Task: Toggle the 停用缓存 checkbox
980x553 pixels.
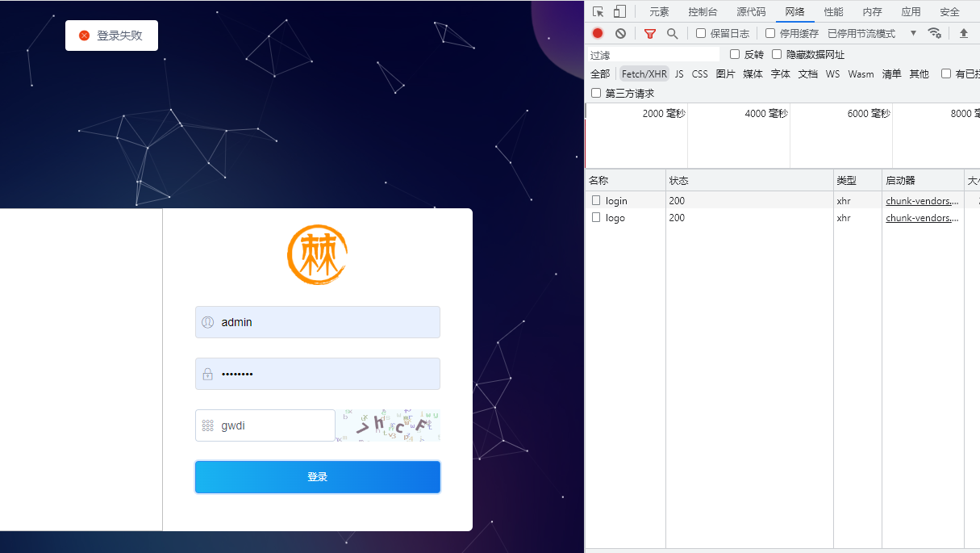Action: (x=770, y=33)
